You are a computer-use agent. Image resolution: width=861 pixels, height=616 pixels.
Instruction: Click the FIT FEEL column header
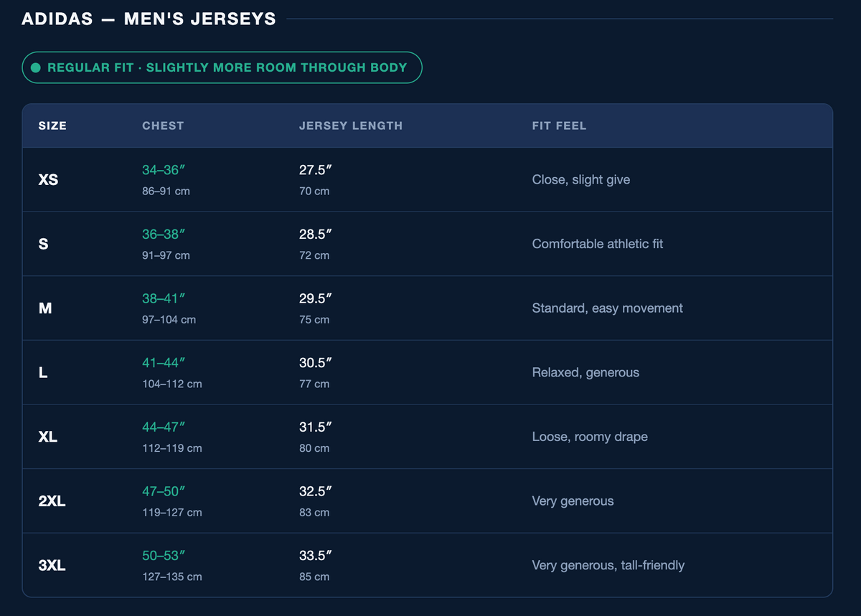tap(559, 125)
